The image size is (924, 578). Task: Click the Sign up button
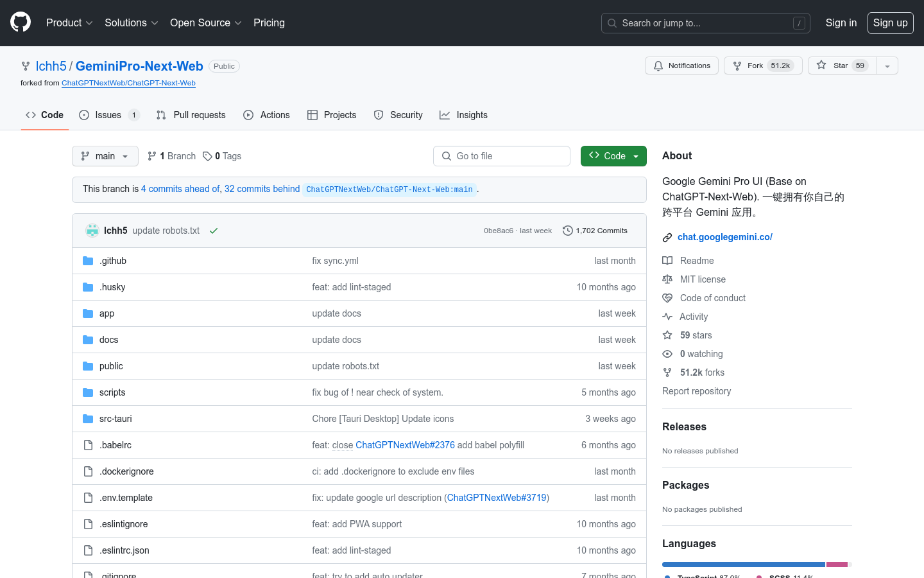point(890,22)
